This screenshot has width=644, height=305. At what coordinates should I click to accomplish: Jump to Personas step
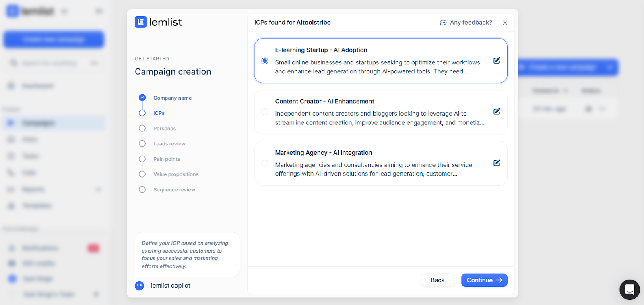coord(165,129)
